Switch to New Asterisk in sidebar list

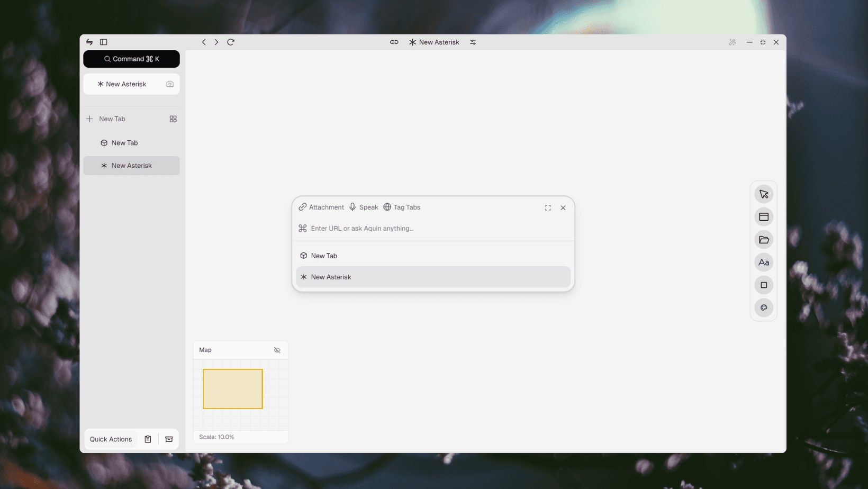click(131, 166)
